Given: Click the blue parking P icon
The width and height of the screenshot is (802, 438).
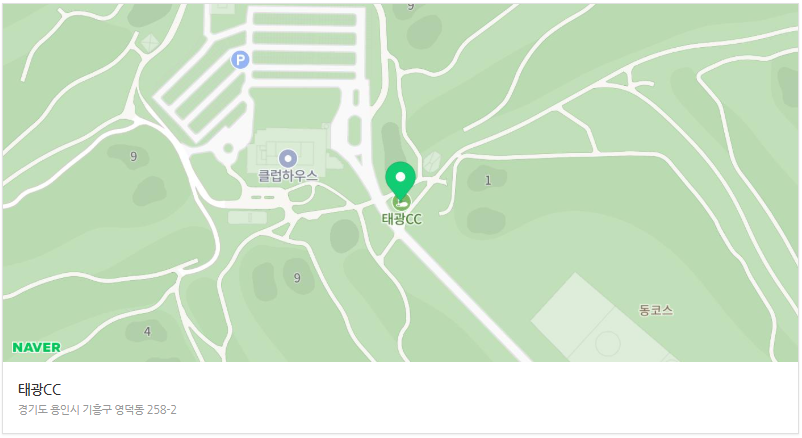Looking at the screenshot, I should pyautogui.click(x=240, y=60).
